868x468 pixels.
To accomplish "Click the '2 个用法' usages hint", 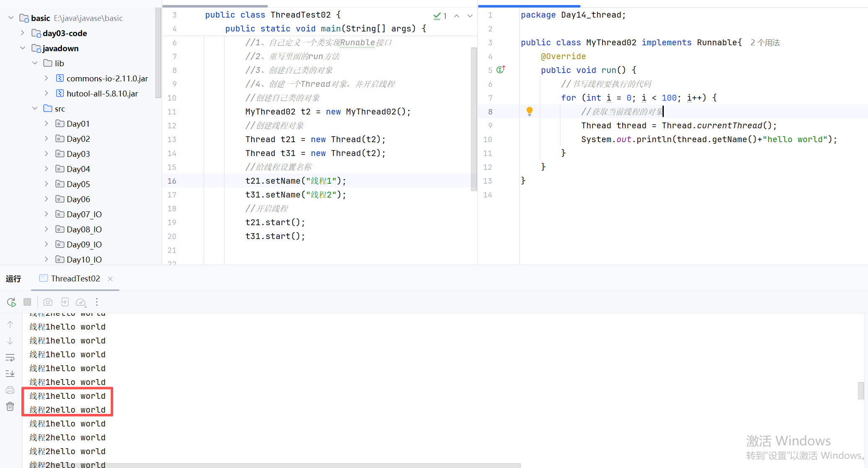I will [765, 42].
